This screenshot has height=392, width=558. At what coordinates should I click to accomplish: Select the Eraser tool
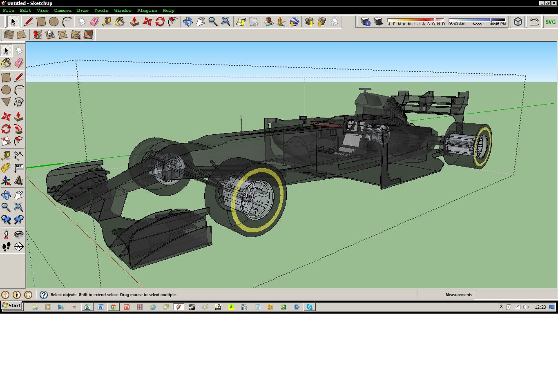pos(19,62)
